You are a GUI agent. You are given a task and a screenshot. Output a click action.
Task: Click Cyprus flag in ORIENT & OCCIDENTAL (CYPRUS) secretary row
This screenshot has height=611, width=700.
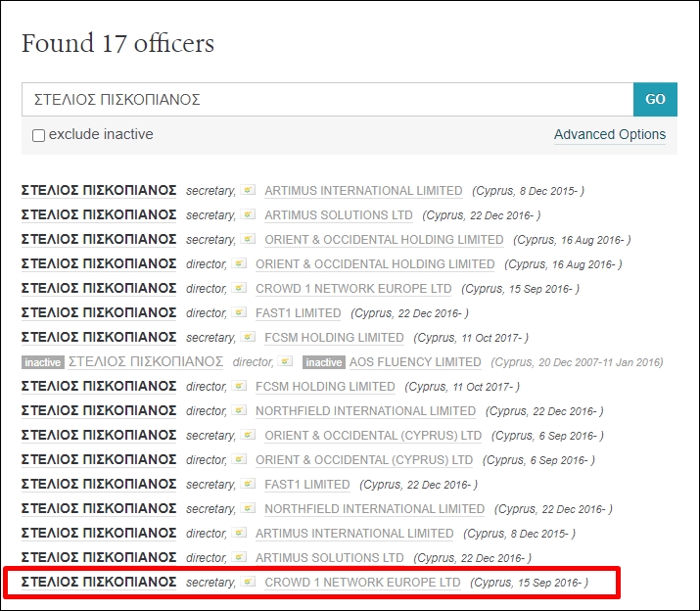click(248, 435)
